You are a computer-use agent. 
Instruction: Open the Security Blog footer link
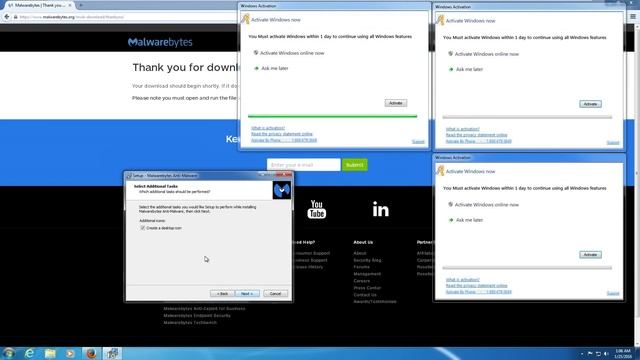click(x=367, y=260)
